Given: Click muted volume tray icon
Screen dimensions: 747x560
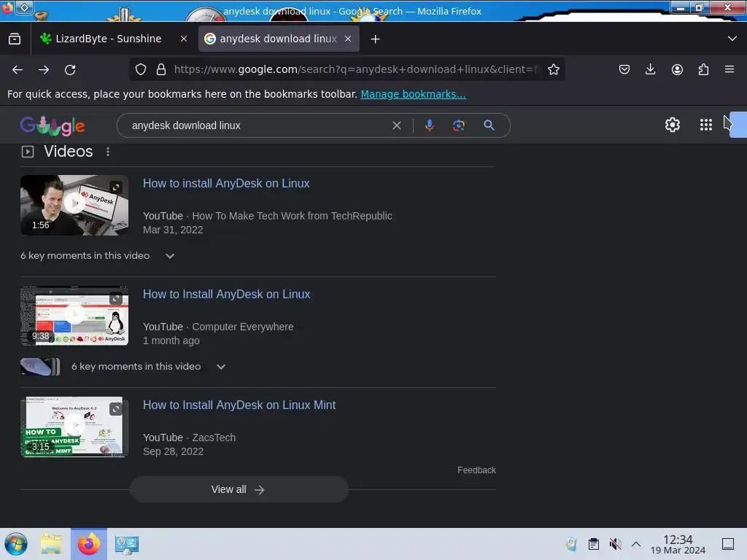Looking at the screenshot, I should point(615,544).
